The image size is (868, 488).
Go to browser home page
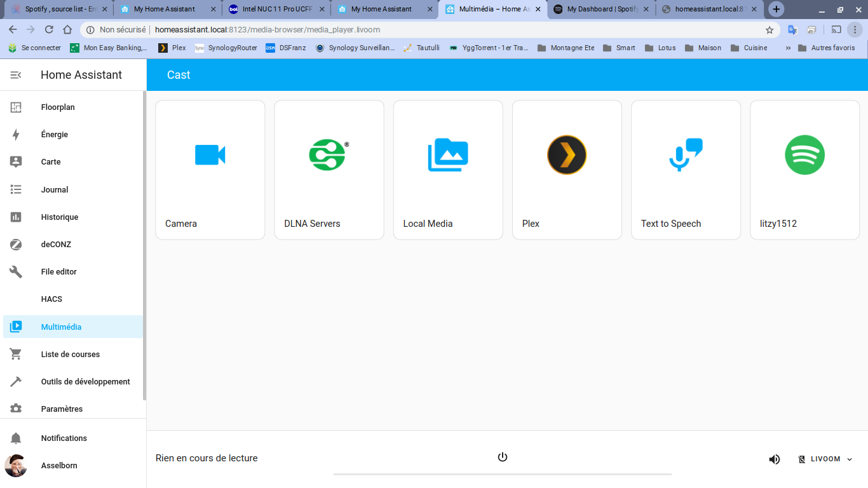click(67, 30)
